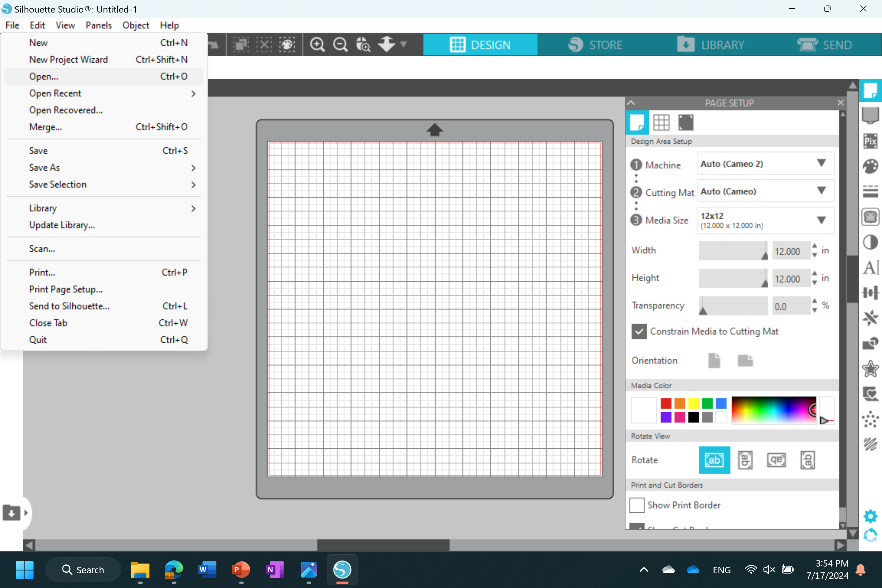Open the Preferences gear icon
882x588 pixels.
point(870,516)
